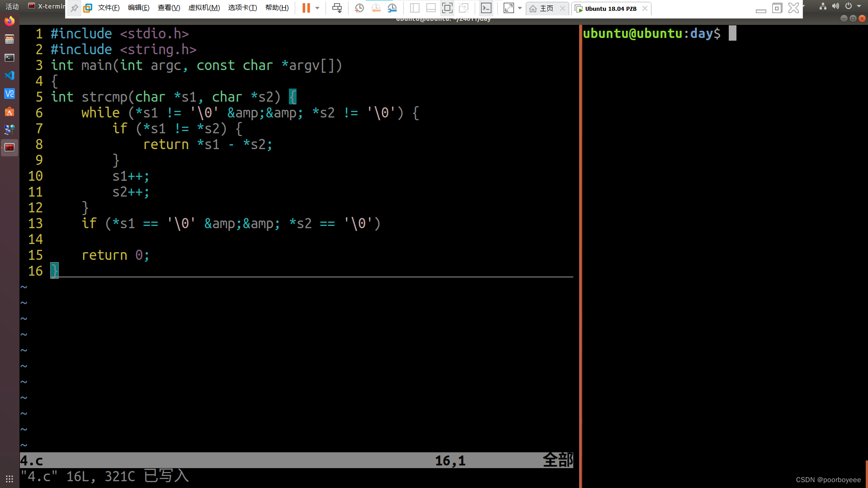Open the stretch guest dropdown arrow
The width and height of the screenshot is (868, 488).
(x=520, y=8)
